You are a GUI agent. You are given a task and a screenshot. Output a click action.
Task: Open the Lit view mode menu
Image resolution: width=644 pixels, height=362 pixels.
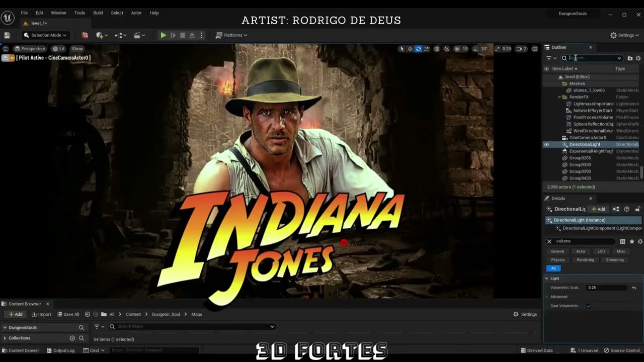[58, 49]
